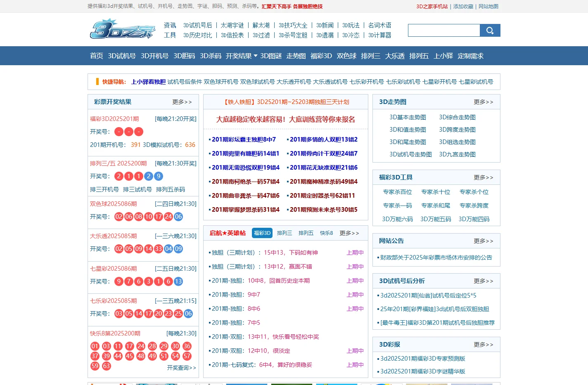Expand the 开奖结果 dropdown in navigation

241,56
